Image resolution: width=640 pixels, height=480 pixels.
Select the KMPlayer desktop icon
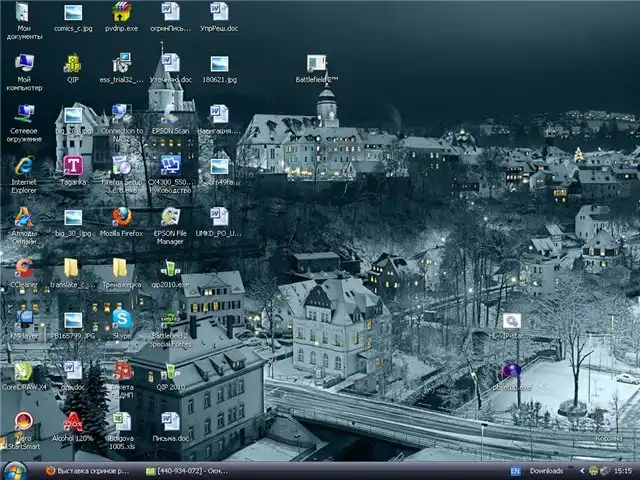pyautogui.click(x=23, y=319)
